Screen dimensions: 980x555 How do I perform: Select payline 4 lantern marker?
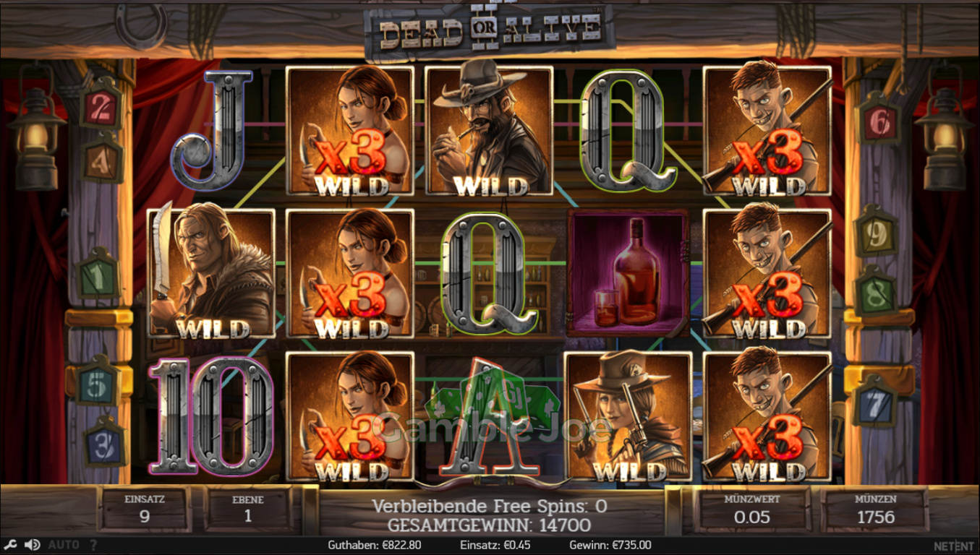pos(102,160)
